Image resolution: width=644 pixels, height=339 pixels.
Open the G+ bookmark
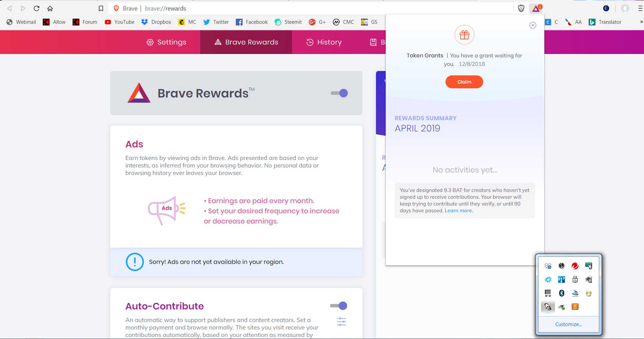coord(317,22)
